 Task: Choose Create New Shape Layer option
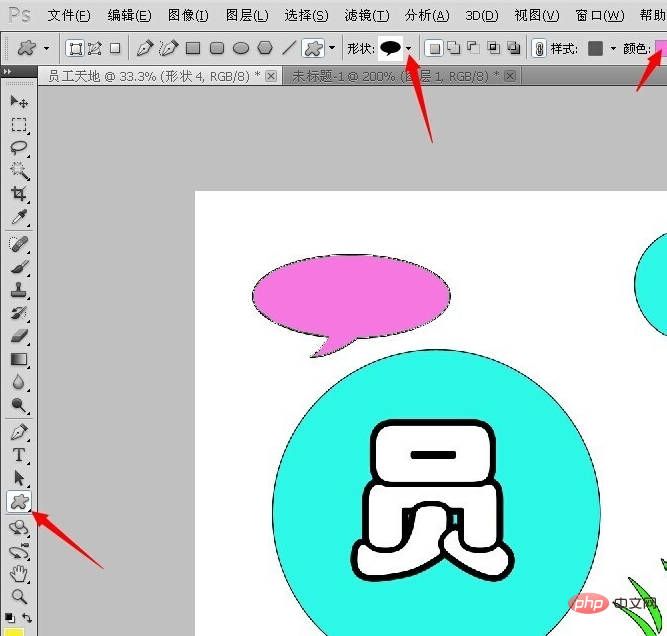434,48
